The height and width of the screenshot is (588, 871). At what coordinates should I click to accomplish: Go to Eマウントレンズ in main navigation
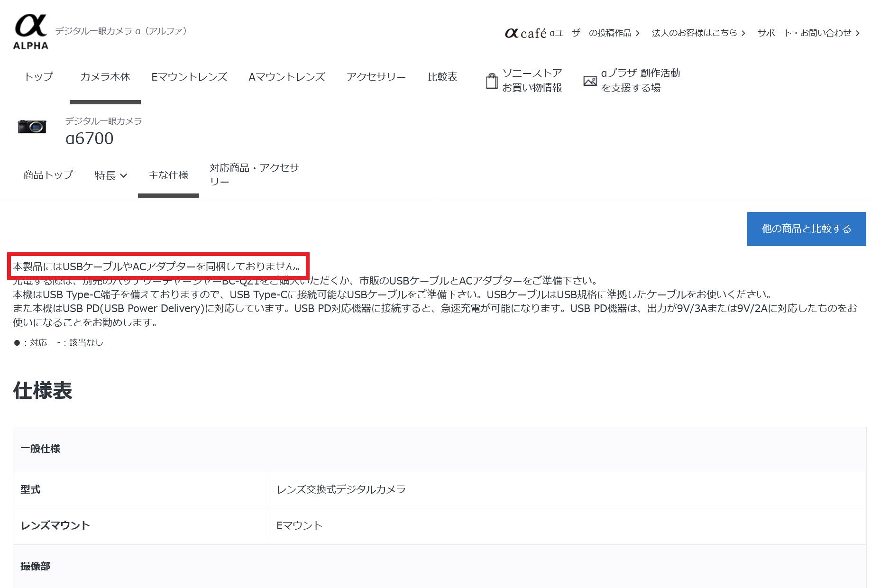tap(190, 77)
